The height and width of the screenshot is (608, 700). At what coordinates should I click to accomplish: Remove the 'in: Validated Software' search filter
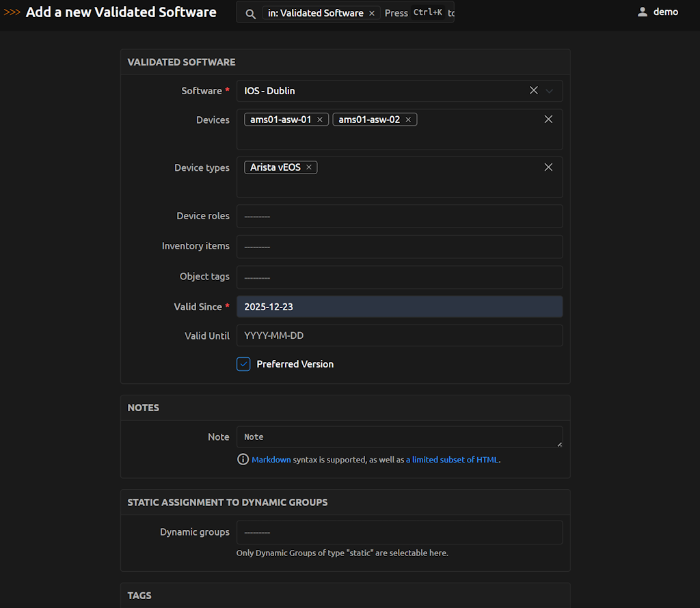(x=372, y=13)
